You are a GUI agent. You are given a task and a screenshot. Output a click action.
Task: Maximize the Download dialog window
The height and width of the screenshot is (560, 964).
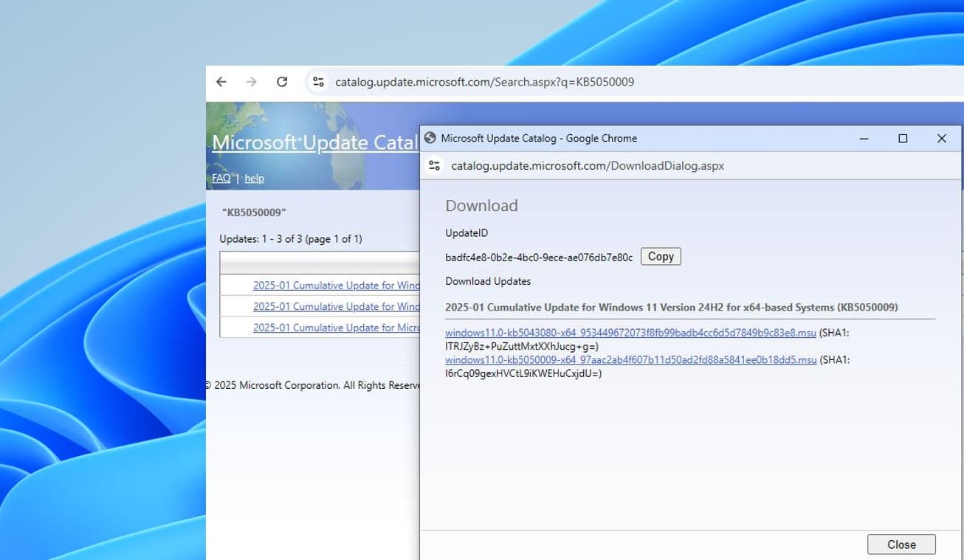point(902,139)
